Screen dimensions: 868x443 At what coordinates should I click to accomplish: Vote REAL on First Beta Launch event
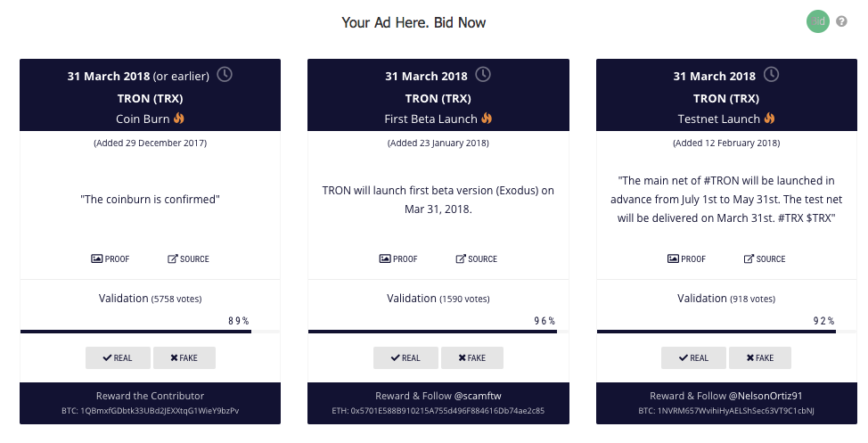pyautogui.click(x=405, y=357)
